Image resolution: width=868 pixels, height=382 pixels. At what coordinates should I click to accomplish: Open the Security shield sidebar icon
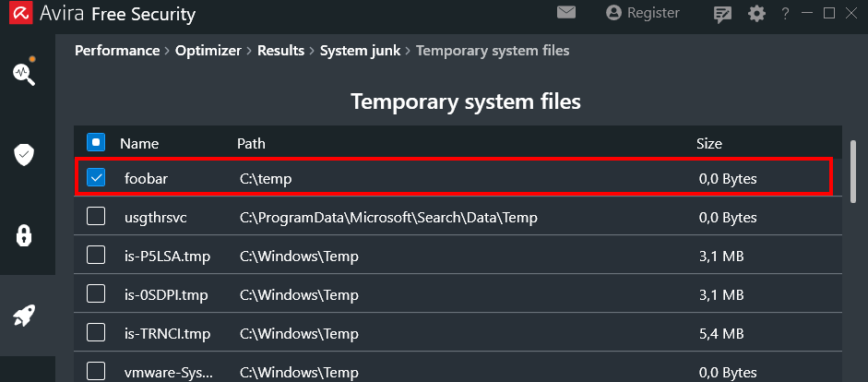[24, 154]
